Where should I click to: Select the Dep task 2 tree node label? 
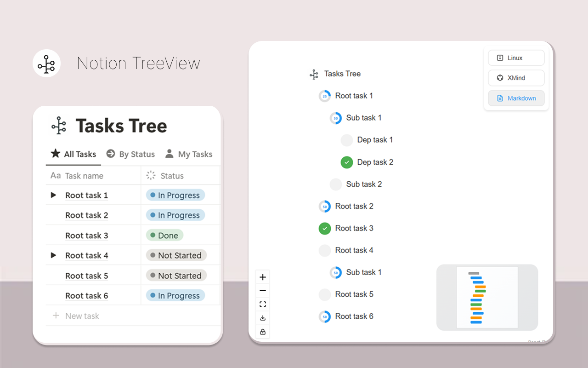point(375,162)
